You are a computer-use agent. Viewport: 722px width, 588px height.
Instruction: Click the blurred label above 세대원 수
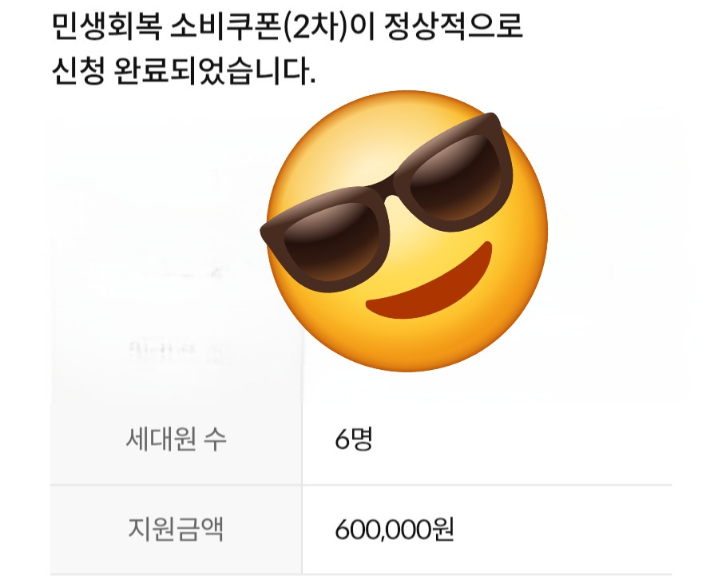tap(176, 351)
